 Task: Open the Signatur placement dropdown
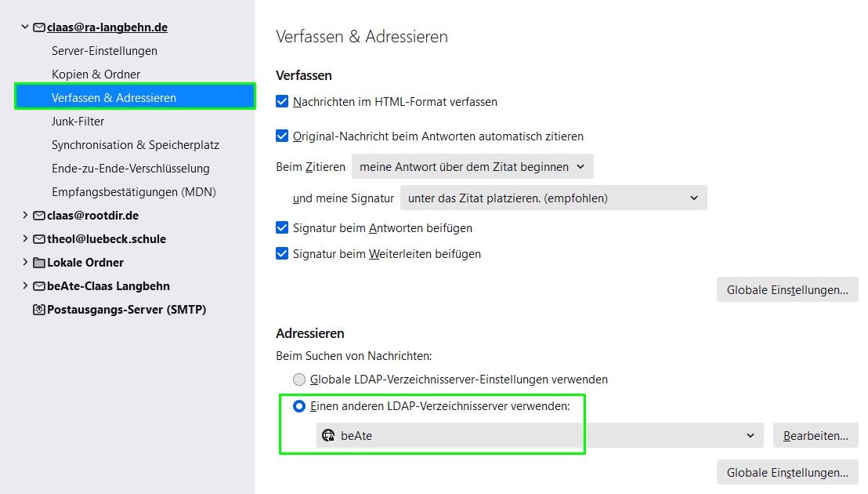554,198
